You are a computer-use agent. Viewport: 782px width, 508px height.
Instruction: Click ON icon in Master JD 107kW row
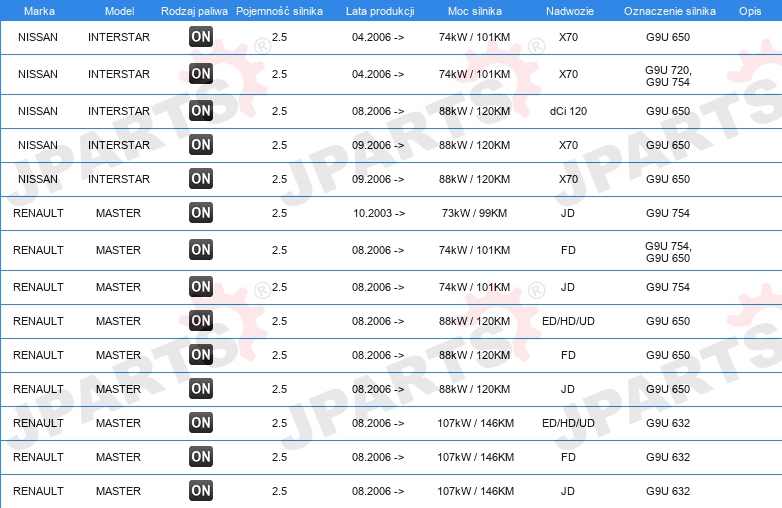coord(200,491)
